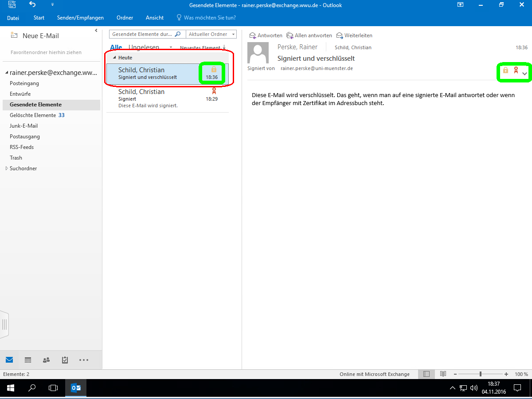Switch to Reading view in status bar
Screen dimensions: 532x399
pos(442,374)
